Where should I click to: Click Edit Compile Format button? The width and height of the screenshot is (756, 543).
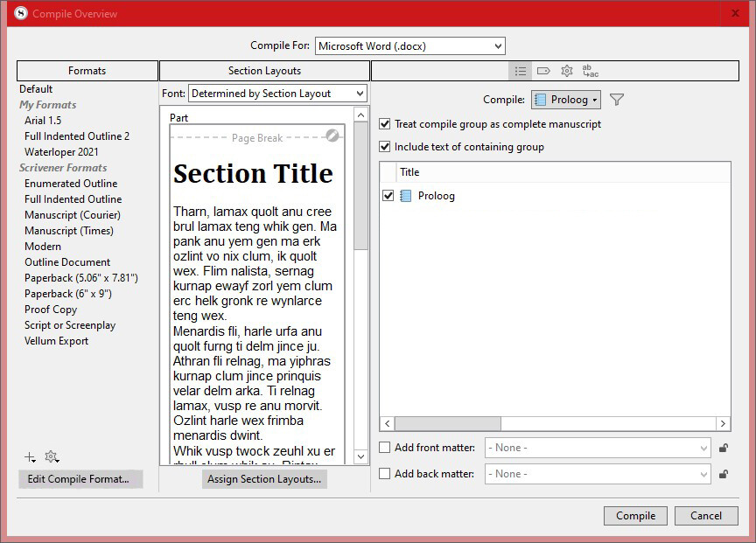(x=80, y=479)
